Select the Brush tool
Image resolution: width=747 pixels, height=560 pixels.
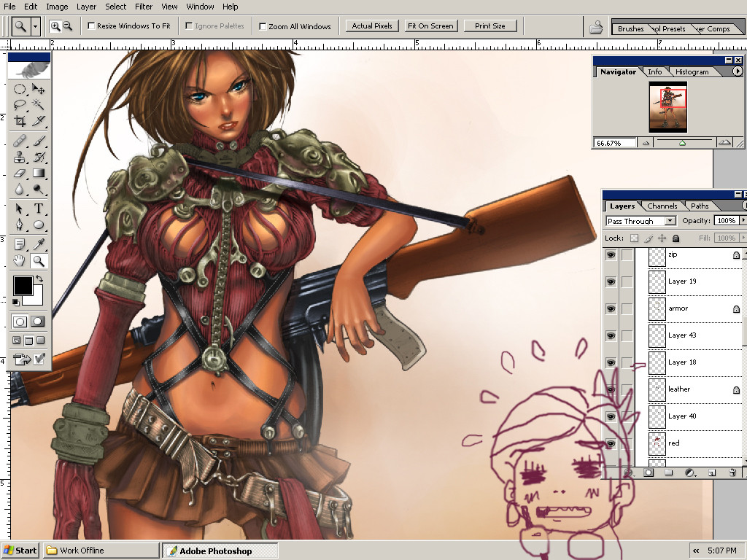click(38, 141)
